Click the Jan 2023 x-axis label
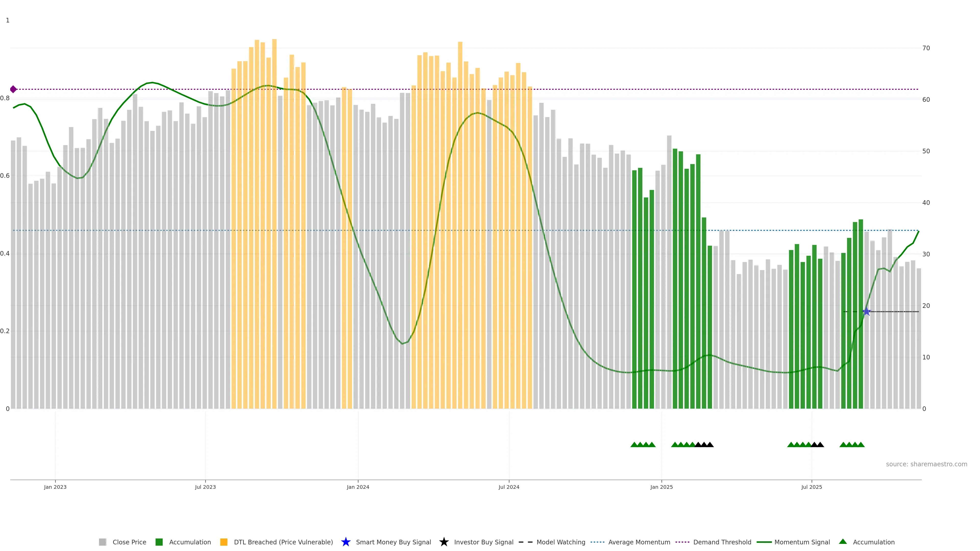 (55, 487)
